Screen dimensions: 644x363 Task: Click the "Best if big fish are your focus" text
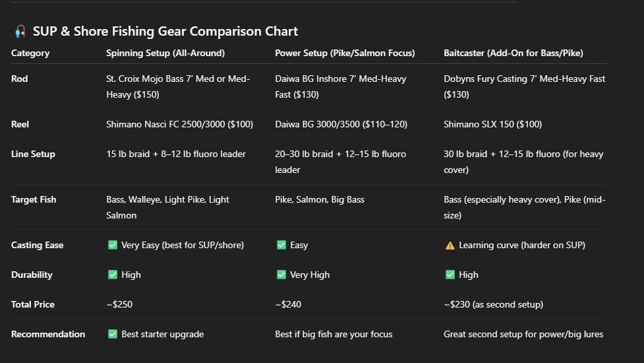point(334,335)
